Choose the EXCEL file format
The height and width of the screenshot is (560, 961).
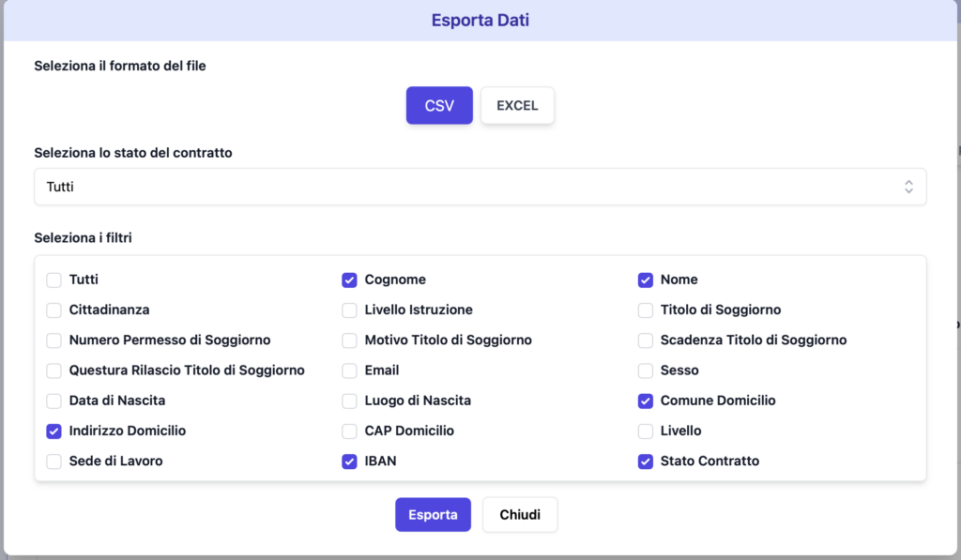tap(517, 105)
